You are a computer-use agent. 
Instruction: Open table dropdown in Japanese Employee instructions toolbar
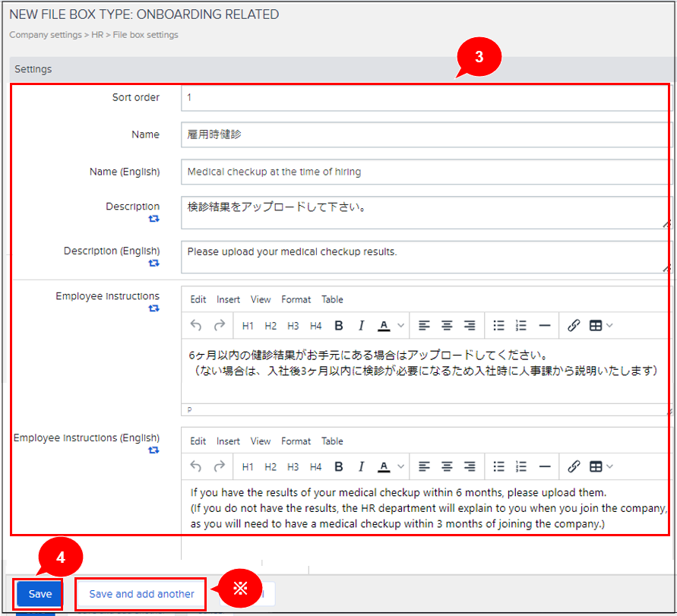(601, 326)
